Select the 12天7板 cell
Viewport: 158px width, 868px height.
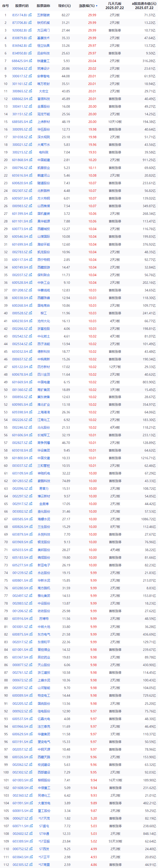point(115,367)
